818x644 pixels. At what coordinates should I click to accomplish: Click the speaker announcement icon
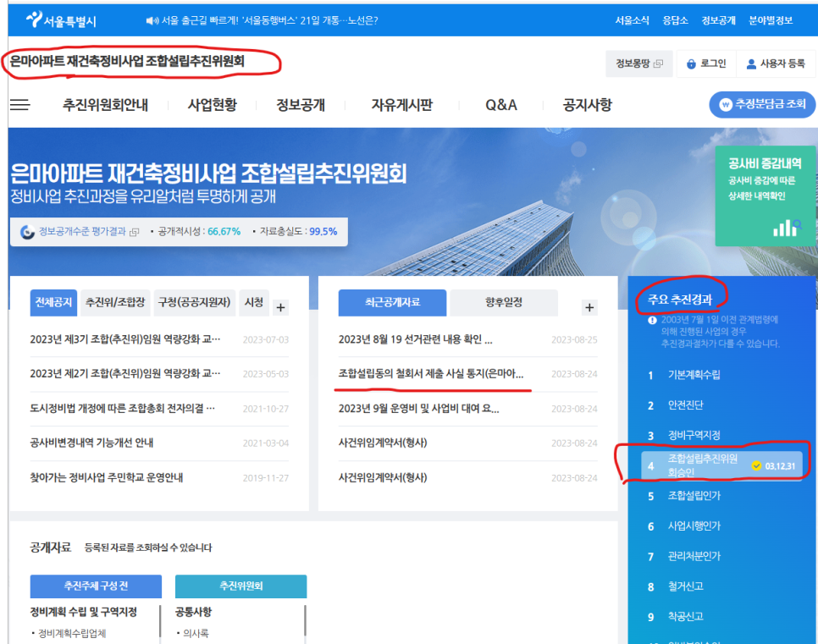coord(152,20)
